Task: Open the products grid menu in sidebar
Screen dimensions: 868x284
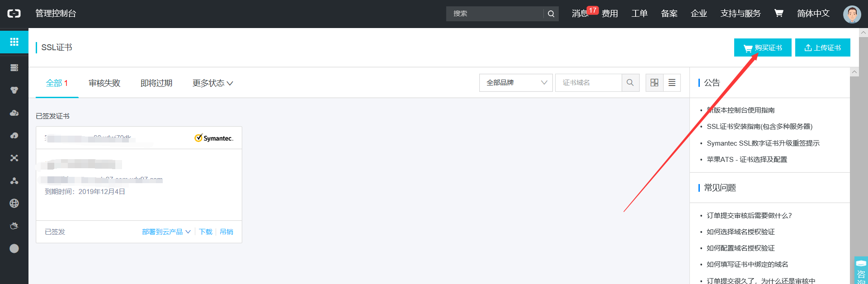Action: point(14,42)
